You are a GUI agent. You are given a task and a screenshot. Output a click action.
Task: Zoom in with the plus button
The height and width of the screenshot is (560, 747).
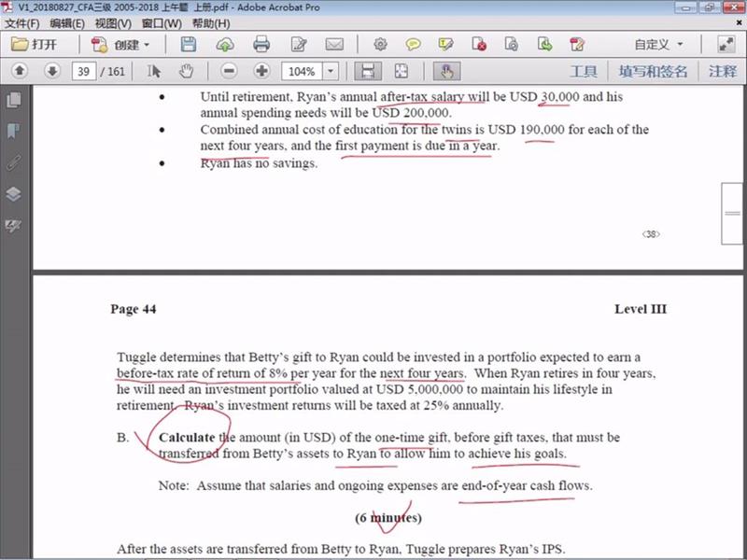click(x=261, y=71)
